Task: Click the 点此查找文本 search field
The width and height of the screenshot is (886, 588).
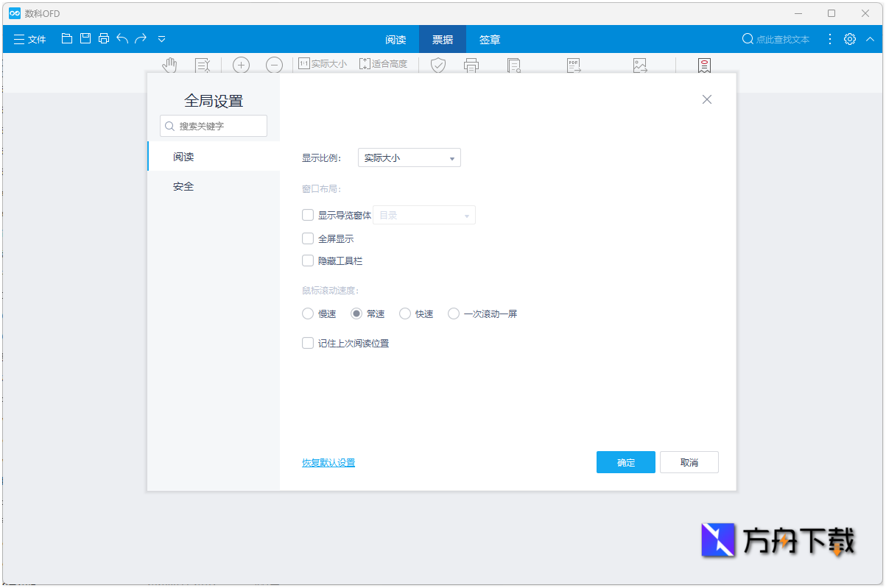Action: pos(776,39)
